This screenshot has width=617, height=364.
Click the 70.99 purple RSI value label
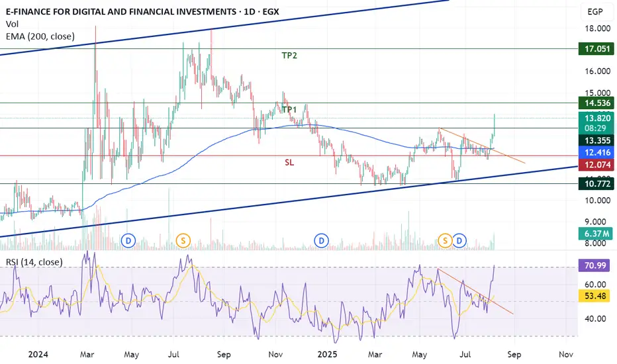coord(594,265)
